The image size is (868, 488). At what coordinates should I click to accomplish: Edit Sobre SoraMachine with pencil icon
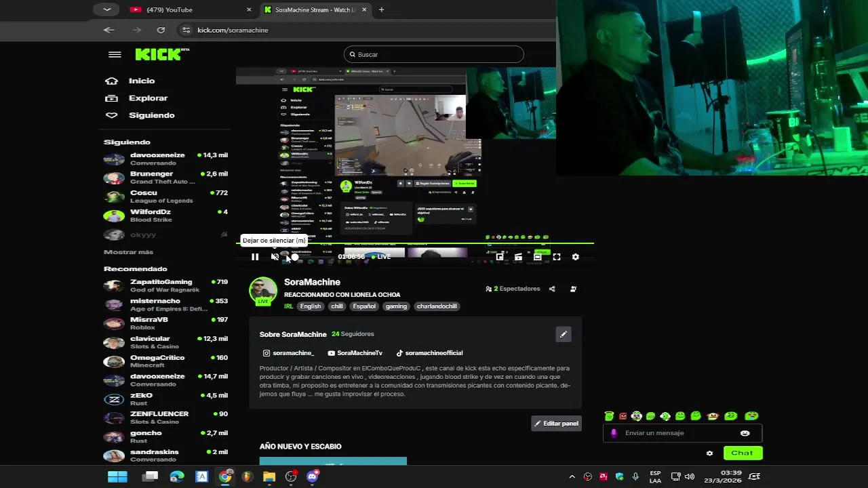[x=564, y=334]
